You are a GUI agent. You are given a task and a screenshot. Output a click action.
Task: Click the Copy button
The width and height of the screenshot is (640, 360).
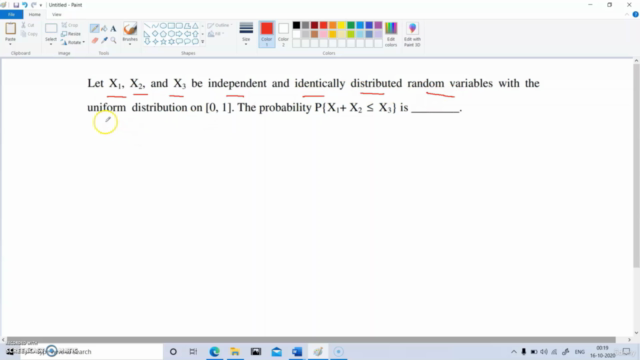coord(29,34)
